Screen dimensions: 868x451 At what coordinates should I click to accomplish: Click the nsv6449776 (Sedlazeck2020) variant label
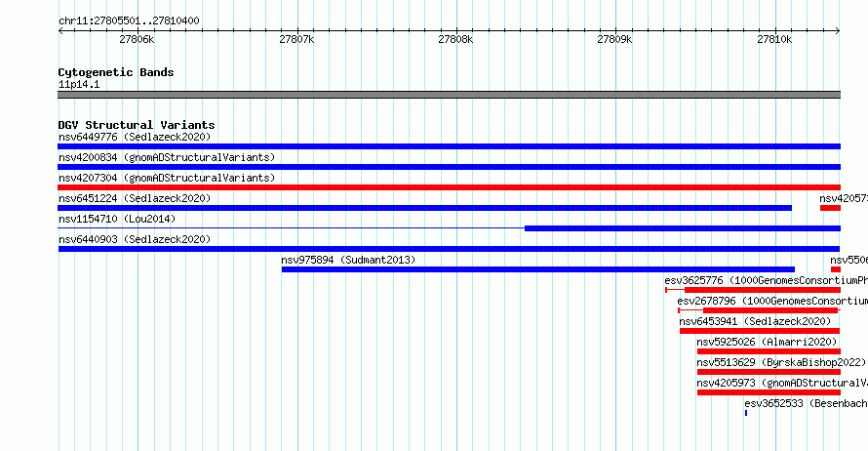click(135, 137)
